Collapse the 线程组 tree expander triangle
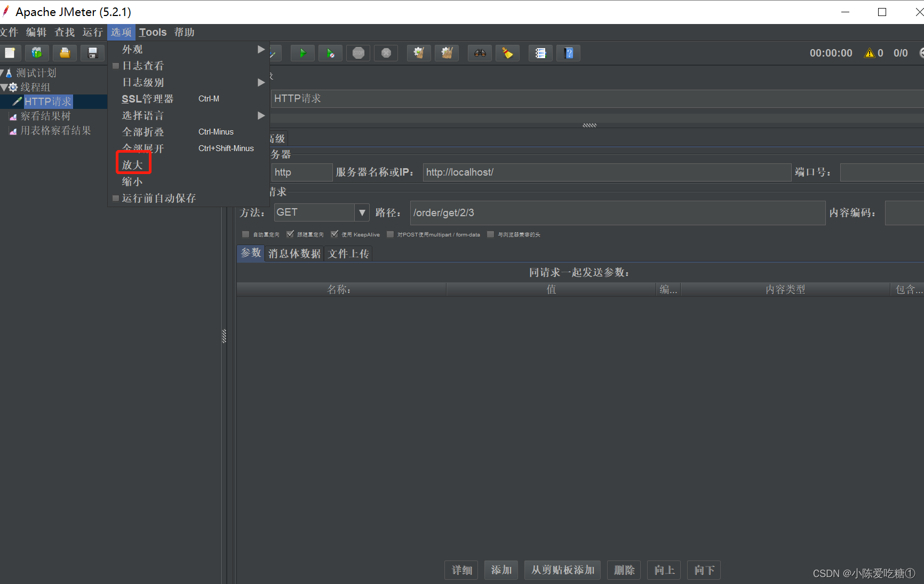The image size is (924, 584). pyautogui.click(x=4, y=87)
